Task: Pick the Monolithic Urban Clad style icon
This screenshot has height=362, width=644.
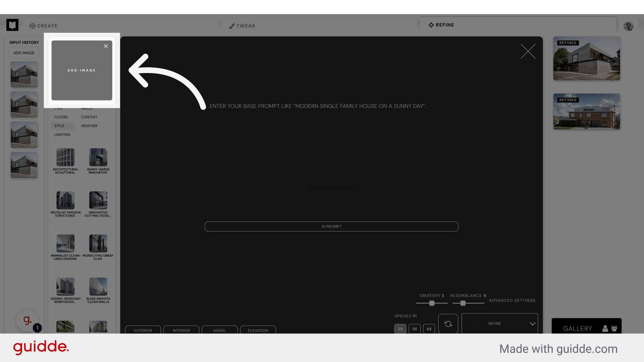Action: [x=98, y=244]
